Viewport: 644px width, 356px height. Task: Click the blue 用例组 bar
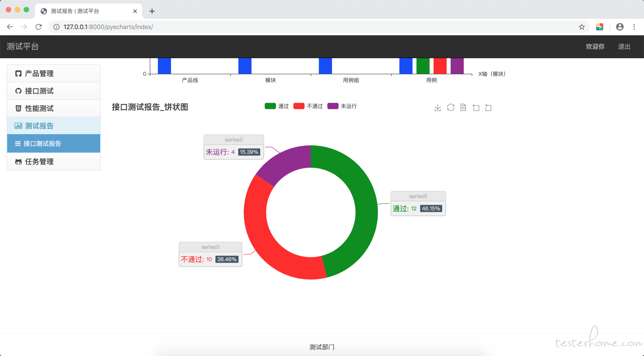tap(325, 66)
